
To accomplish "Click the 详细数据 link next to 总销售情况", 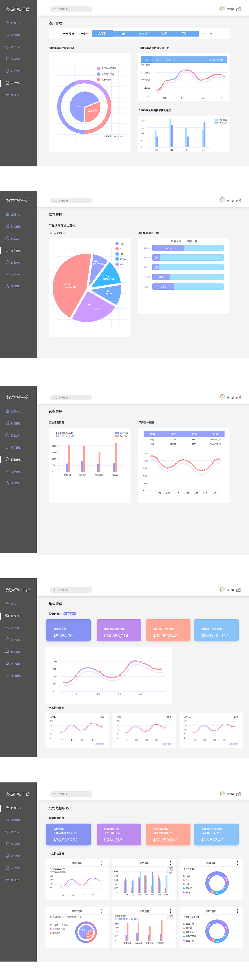I will tap(70, 614).
